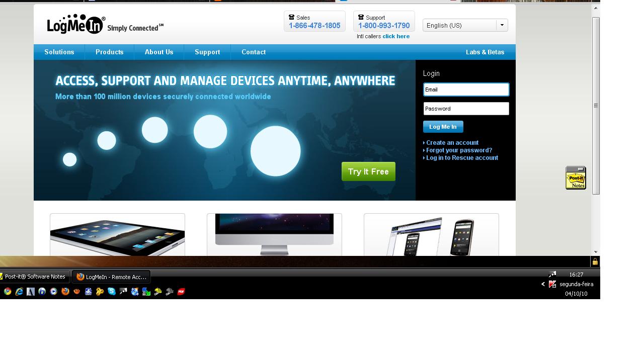Focus the Email input field
644x362 pixels.
click(x=466, y=89)
